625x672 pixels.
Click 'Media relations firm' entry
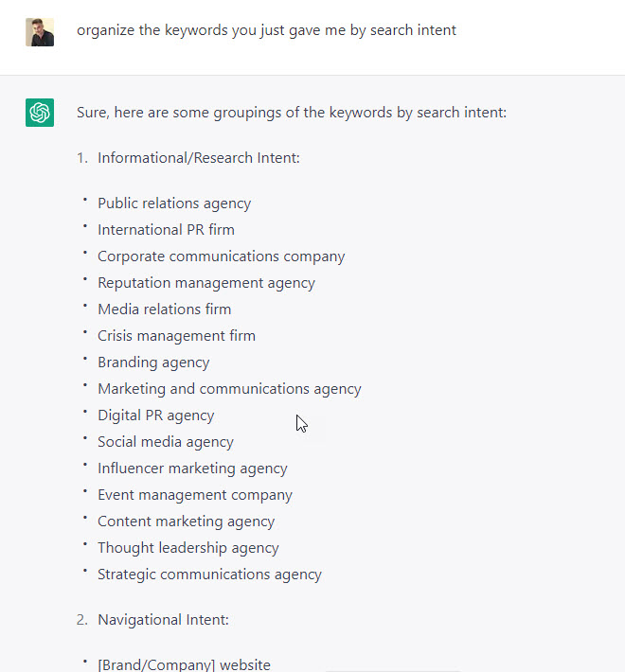click(164, 309)
